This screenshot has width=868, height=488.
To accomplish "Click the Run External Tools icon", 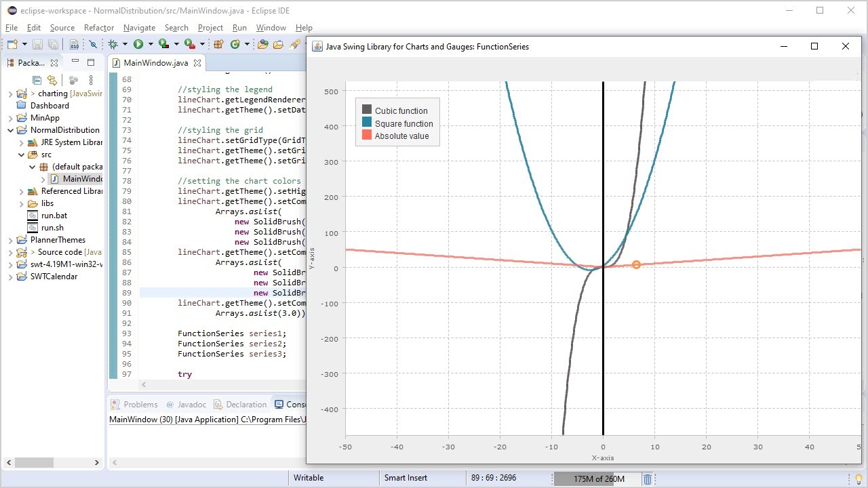I will 190,44.
